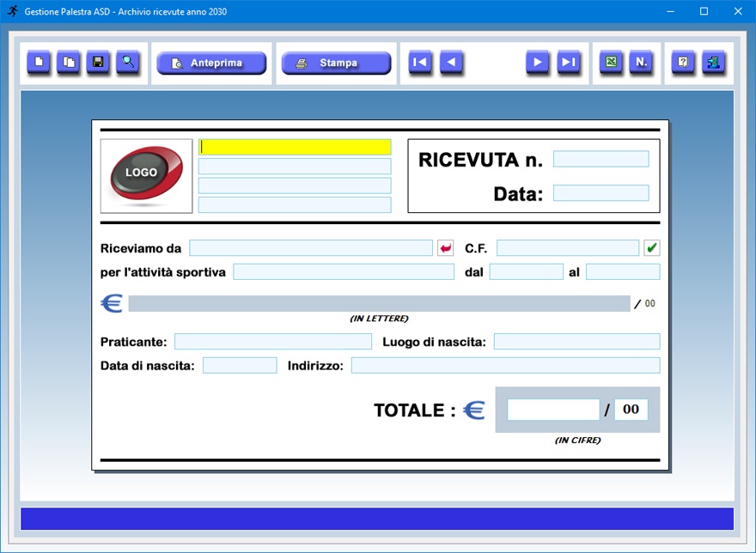Click the Riceviamo da name field
Image resolution: width=756 pixels, height=553 pixels.
pos(311,248)
